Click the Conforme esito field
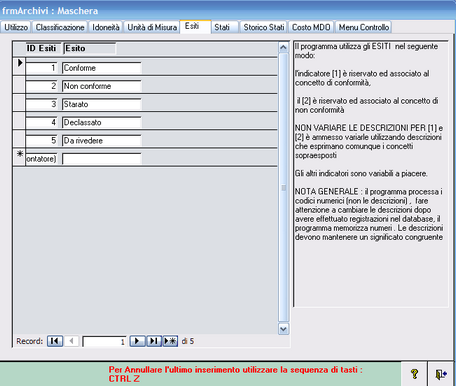This screenshot has height=386, width=456. coord(102,68)
